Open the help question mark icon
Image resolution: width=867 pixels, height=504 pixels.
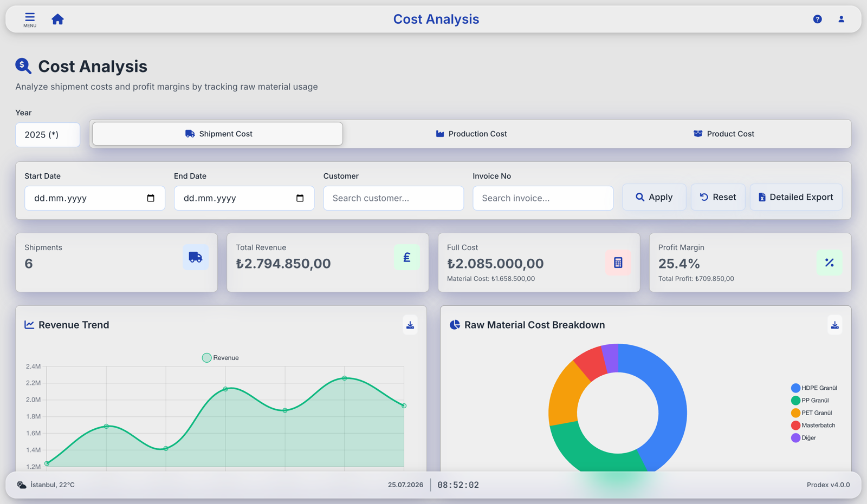(817, 19)
